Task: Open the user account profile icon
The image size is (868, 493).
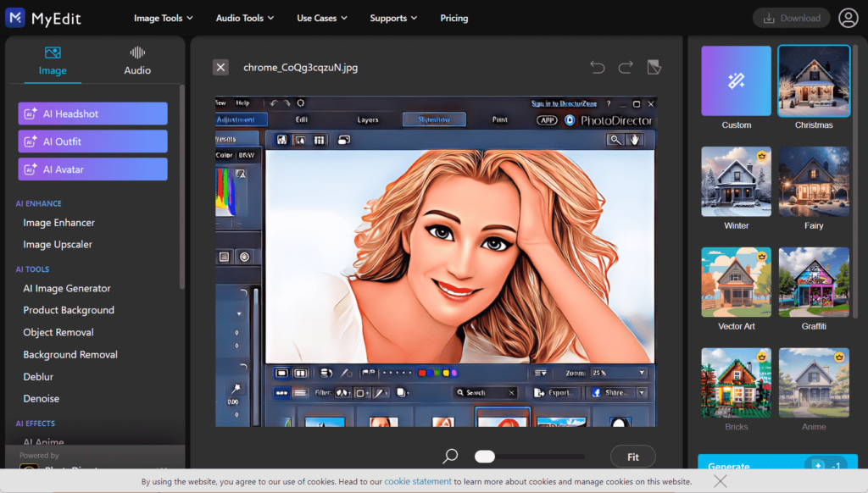Action: coord(848,18)
